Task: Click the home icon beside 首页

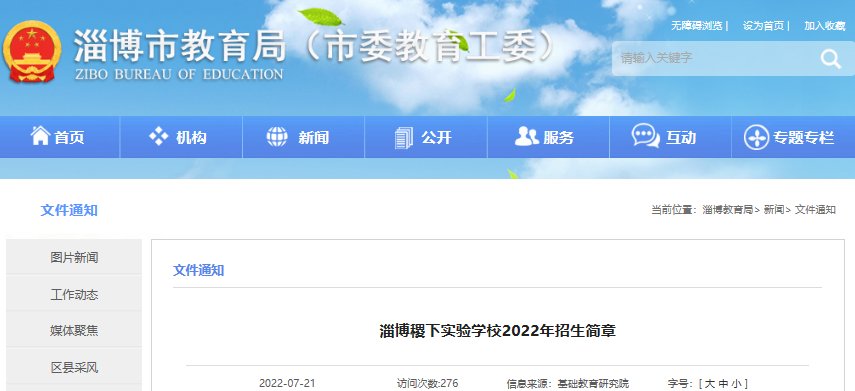Action: pyautogui.click(x=40, y=136)
